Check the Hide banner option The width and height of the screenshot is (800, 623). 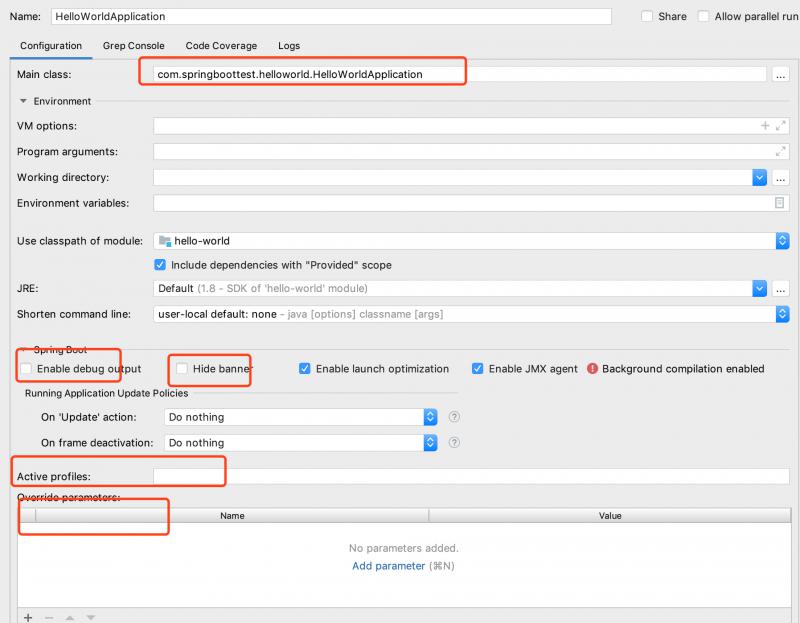coord(182,368)
